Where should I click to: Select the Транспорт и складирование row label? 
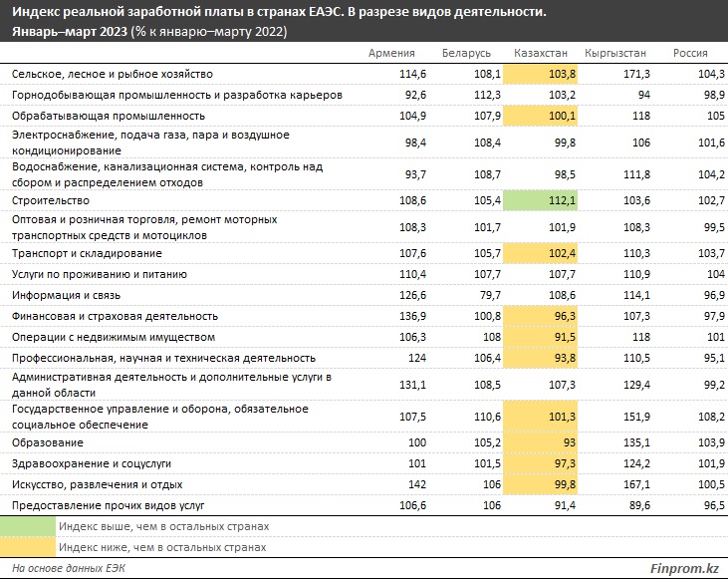(87, 253)
